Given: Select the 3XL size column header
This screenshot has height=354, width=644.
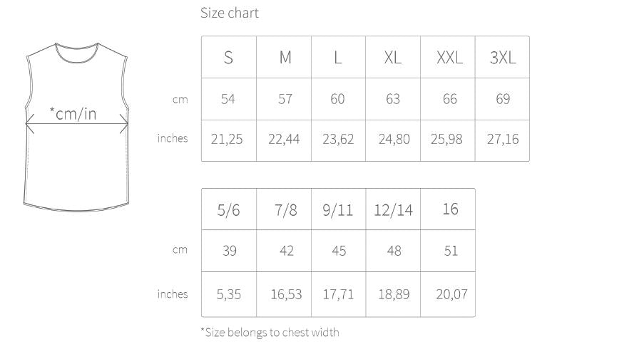Looking at the screenshot, I should [503, 58].
